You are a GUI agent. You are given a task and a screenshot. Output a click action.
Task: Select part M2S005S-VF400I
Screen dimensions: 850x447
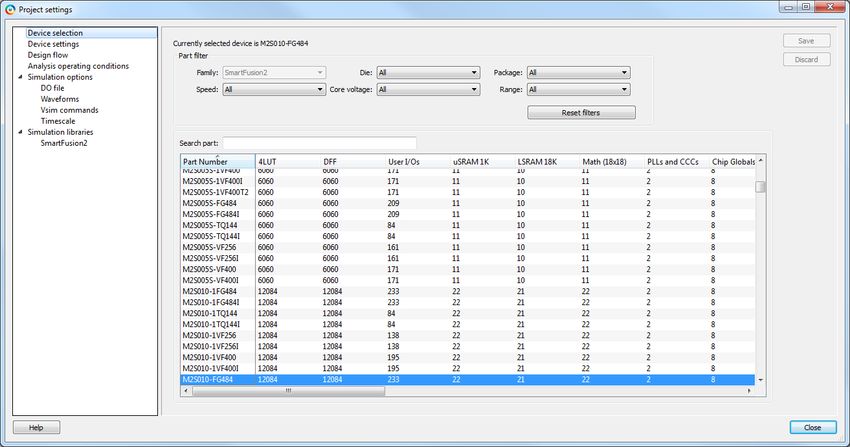(x=467, y=281)
